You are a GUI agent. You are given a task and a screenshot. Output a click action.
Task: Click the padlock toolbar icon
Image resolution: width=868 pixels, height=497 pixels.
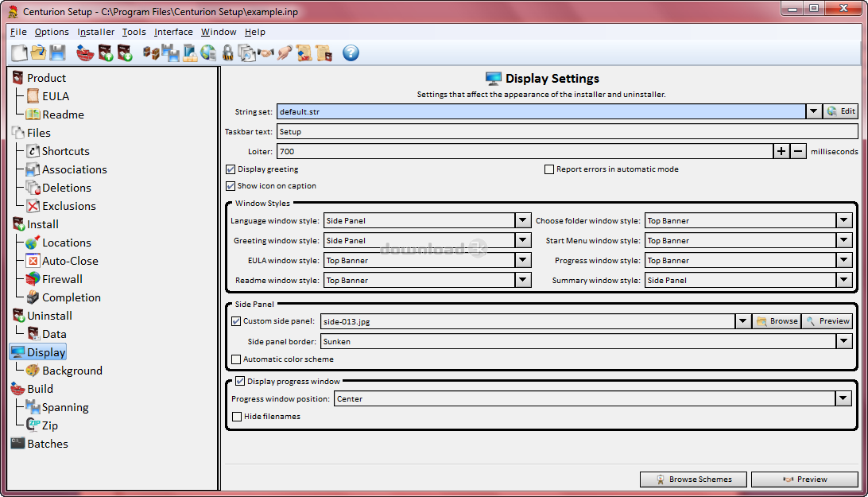(x=227, y=53)
